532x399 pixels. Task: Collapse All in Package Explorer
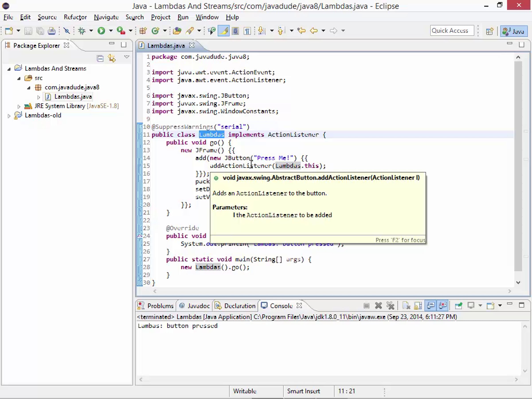(100, 58)
